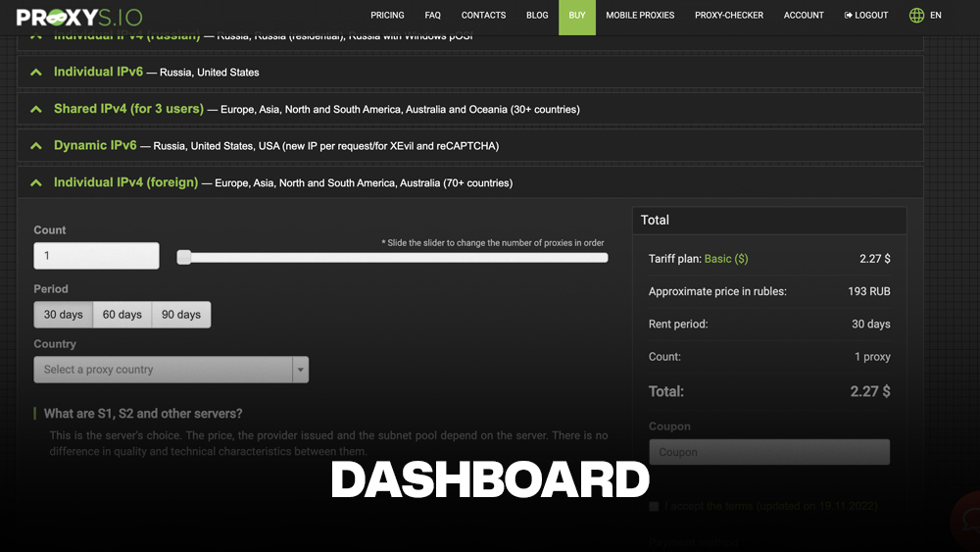The image size is (980, 552).
Task: Collapse the Shared IPv4 (for 3 users) chevron
Action: 36,110
